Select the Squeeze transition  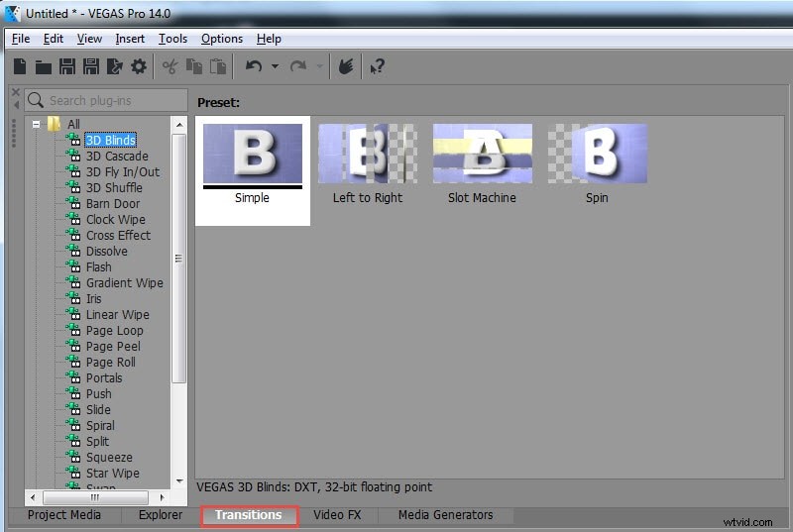[x=109, y=458]
